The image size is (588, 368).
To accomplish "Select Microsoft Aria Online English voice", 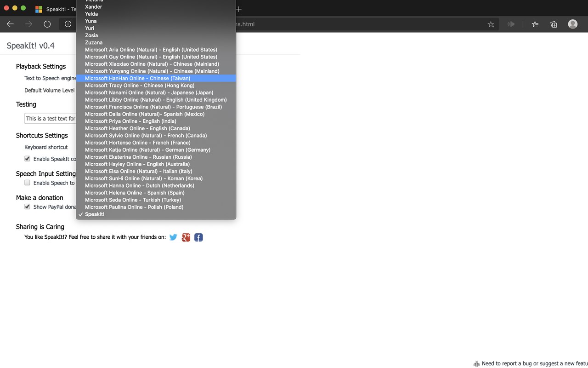I will (156, 50).
